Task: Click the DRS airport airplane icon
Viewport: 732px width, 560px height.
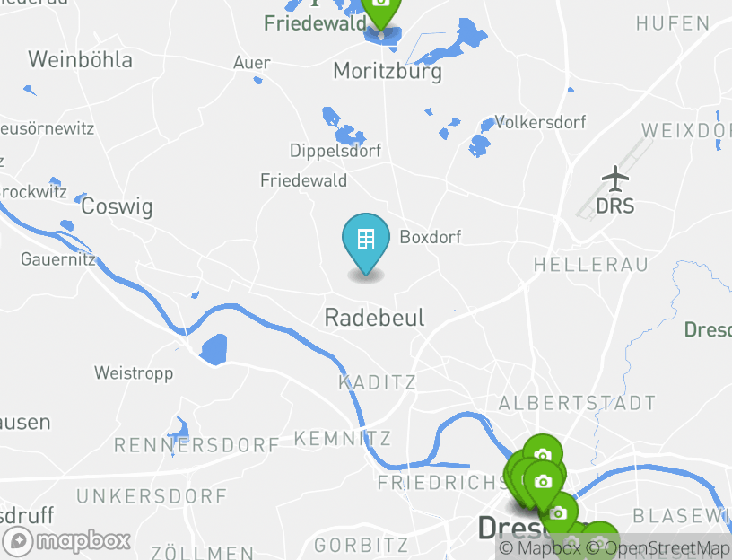Action: coord(615,179)
